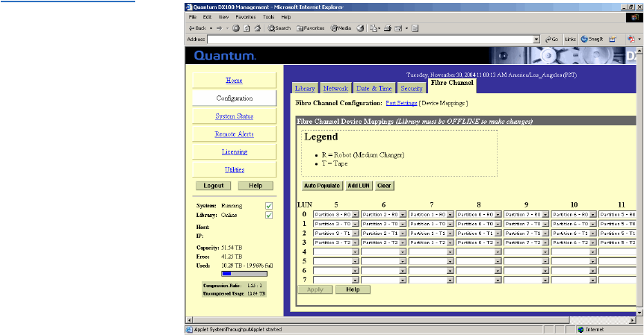Click the status bar applet page icon
Viewport: 644px width, 335px height.
[x=189, y=329]
